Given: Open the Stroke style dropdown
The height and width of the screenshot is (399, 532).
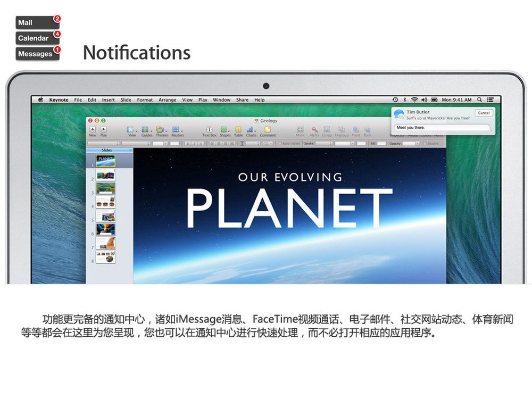Looking at the screenshot, I should pos(324,144).
